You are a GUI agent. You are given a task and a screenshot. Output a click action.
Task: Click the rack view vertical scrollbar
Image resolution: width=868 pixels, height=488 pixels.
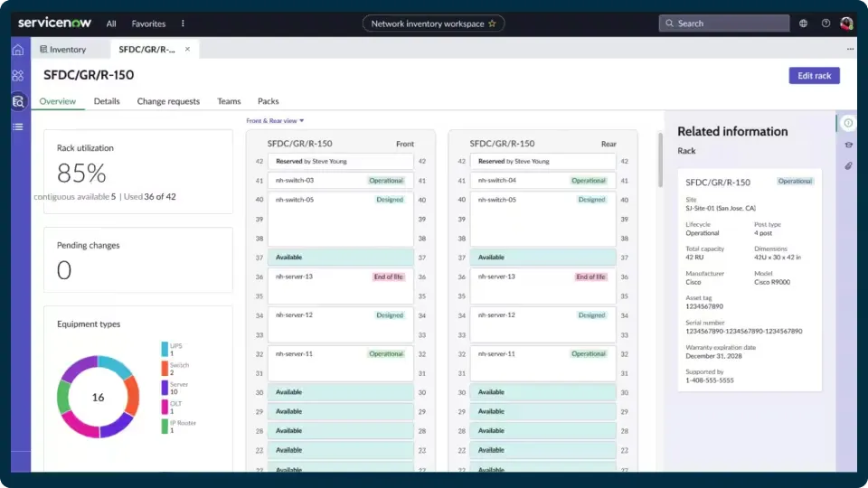(x=660, y=159)
